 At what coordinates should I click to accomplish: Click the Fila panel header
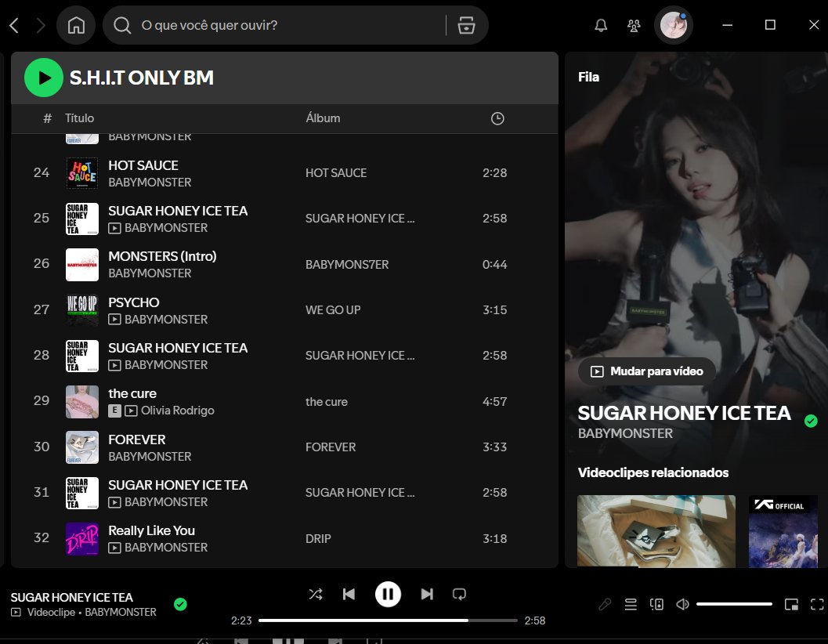tap(588, 77)
